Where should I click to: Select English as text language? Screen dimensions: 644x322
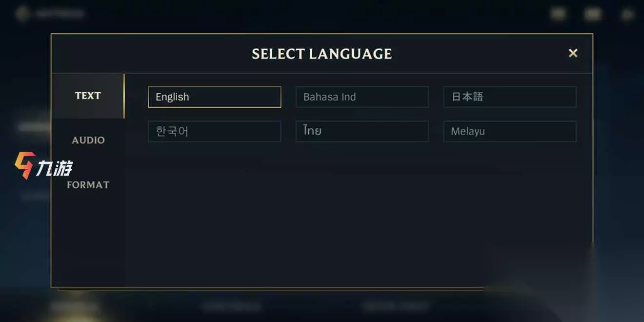pyautogui.click(x=214, y=97)
